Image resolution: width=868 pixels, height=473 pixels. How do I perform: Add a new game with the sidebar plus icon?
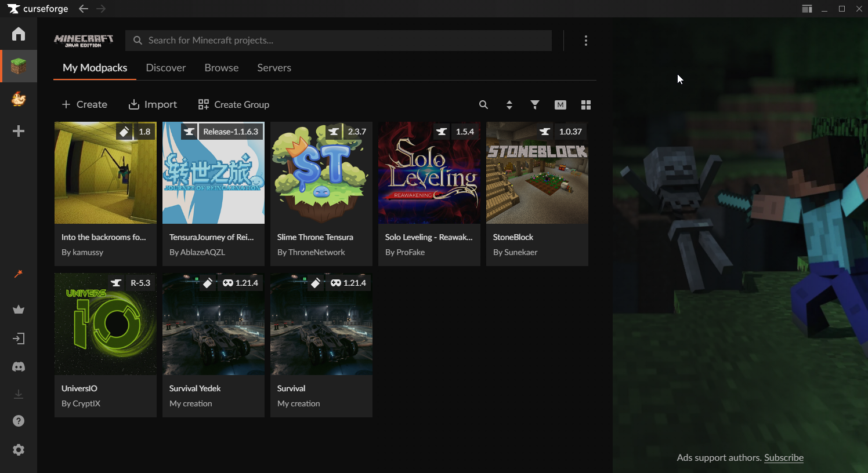coord(19,131)
